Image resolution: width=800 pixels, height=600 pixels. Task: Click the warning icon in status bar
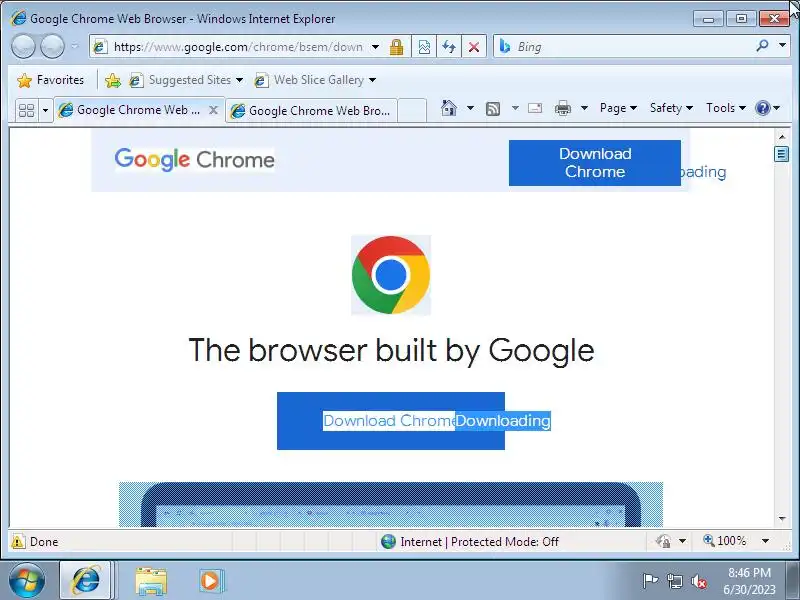18,541
